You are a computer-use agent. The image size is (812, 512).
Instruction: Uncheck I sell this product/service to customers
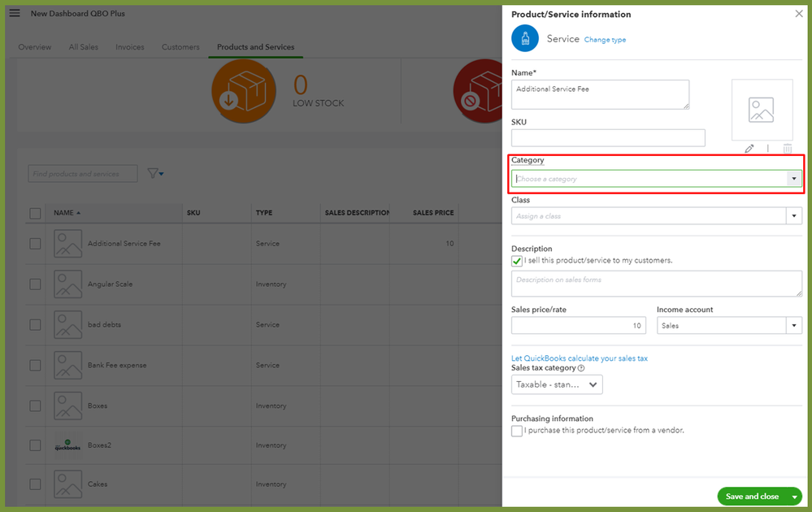(517, 261)
